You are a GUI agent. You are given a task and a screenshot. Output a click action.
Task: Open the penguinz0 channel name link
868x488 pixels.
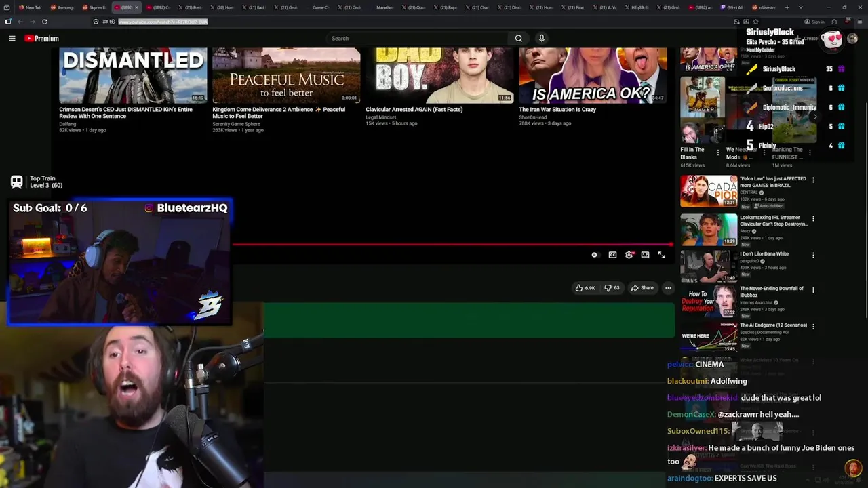(x=750, y=261)
